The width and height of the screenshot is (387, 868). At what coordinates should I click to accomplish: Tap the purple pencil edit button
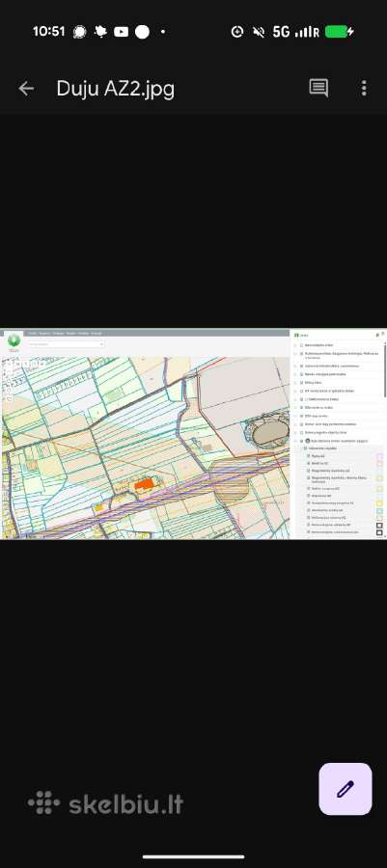[345, 789]
